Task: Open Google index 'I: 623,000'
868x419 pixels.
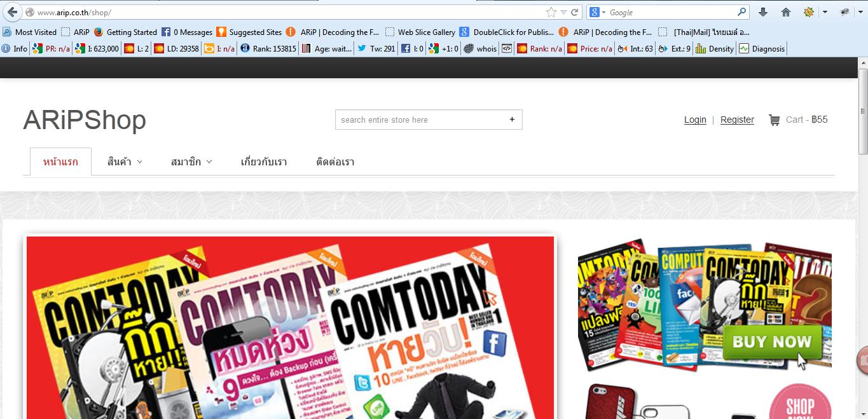Action: (97, 48)
